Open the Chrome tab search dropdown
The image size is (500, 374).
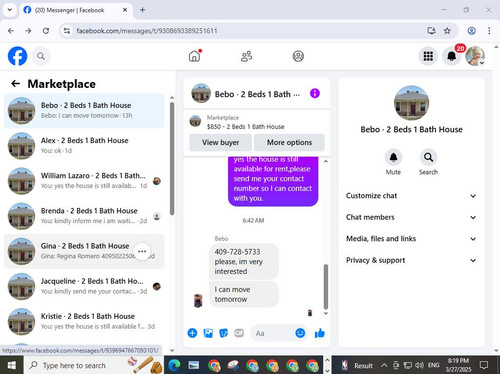(x=10, y=10)
